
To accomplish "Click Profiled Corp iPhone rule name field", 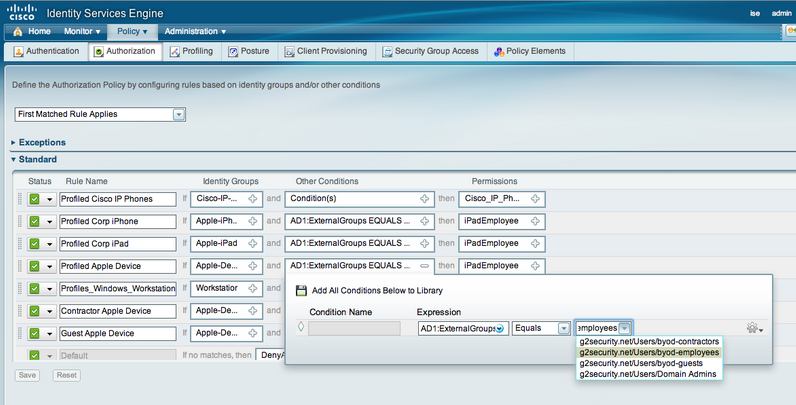I will (x=118, y=221).
